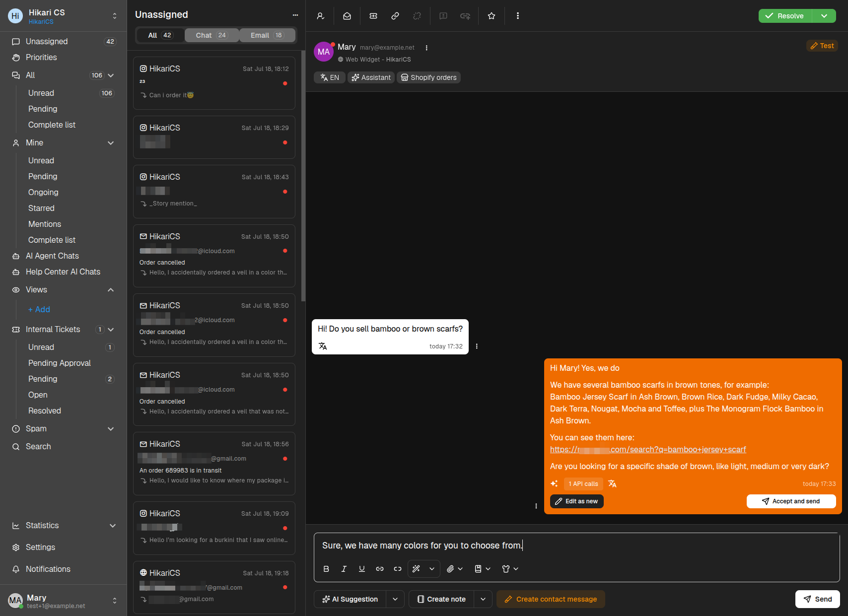
Task: Apply italic formatting in the reply editor
Action: (344, 569)
